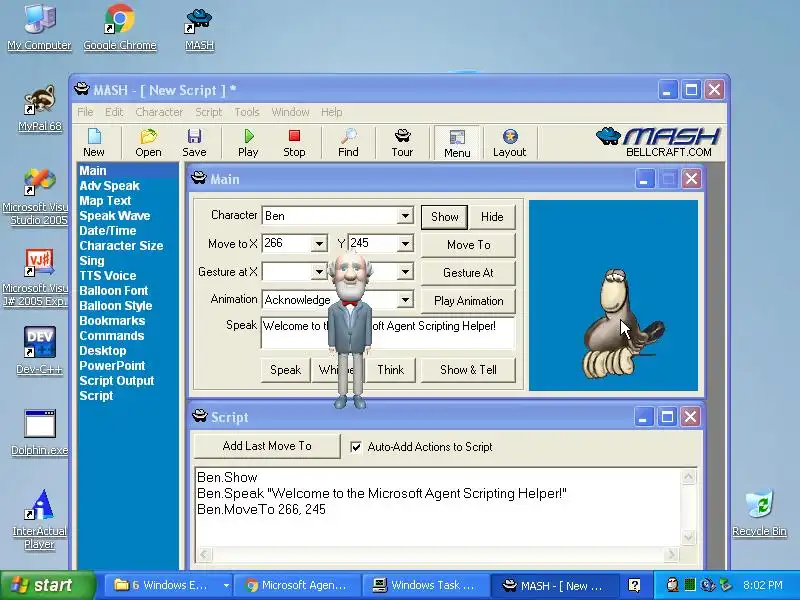Screen dimensions: 800x600
Task: Click the Hide character button
Action: point(492,217)
